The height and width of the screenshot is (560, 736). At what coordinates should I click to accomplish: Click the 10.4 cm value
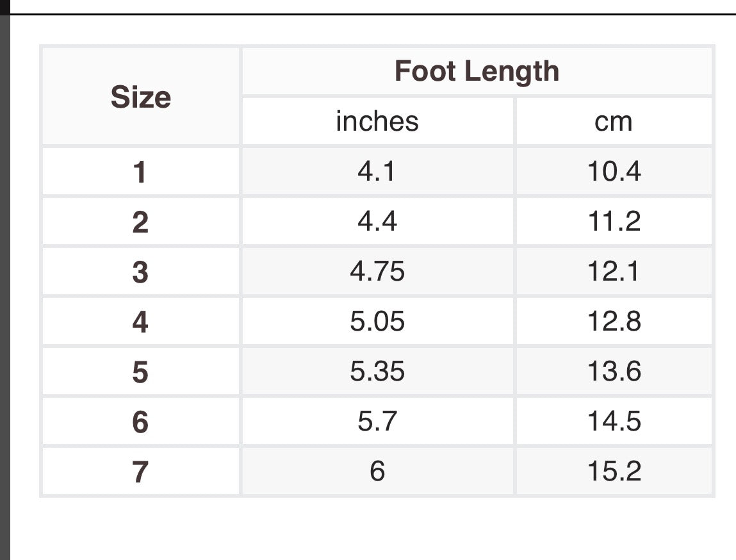click(614, 172)
